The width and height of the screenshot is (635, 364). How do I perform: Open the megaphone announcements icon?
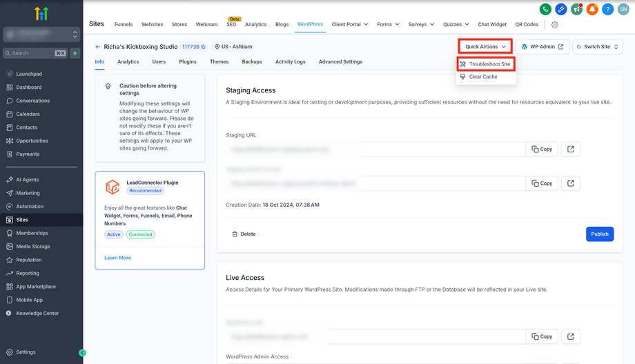576,9
